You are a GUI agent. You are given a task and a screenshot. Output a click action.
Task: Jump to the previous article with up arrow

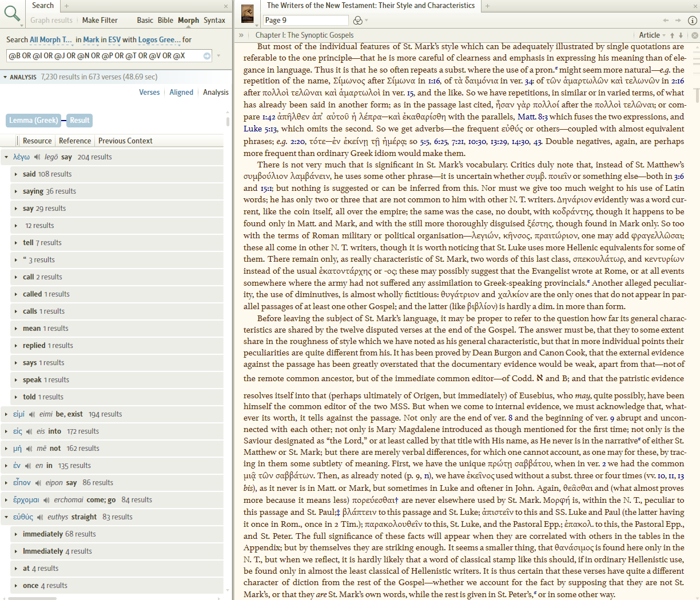point(673,35)
